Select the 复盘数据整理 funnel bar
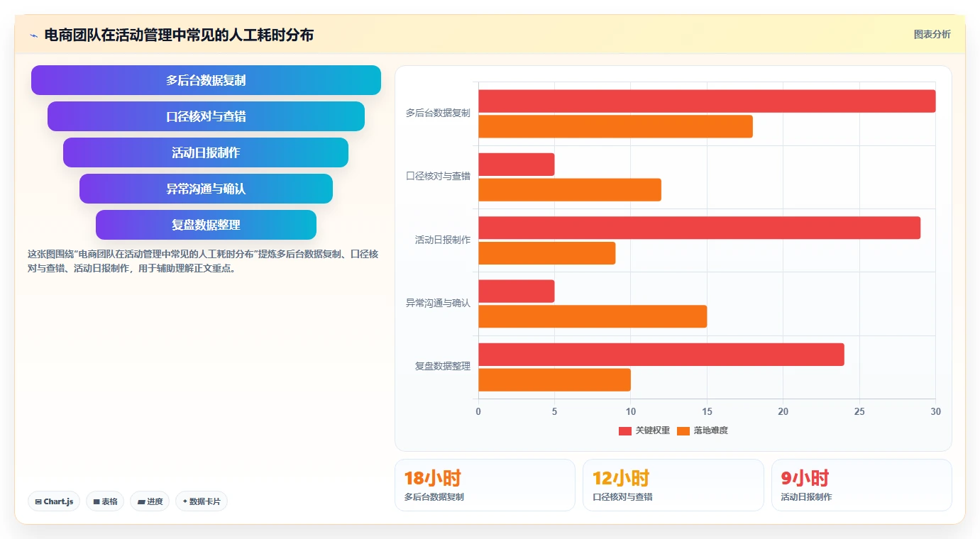Image resolution: width=980 pixels, height=539 pixels. (x=206, y=225)
